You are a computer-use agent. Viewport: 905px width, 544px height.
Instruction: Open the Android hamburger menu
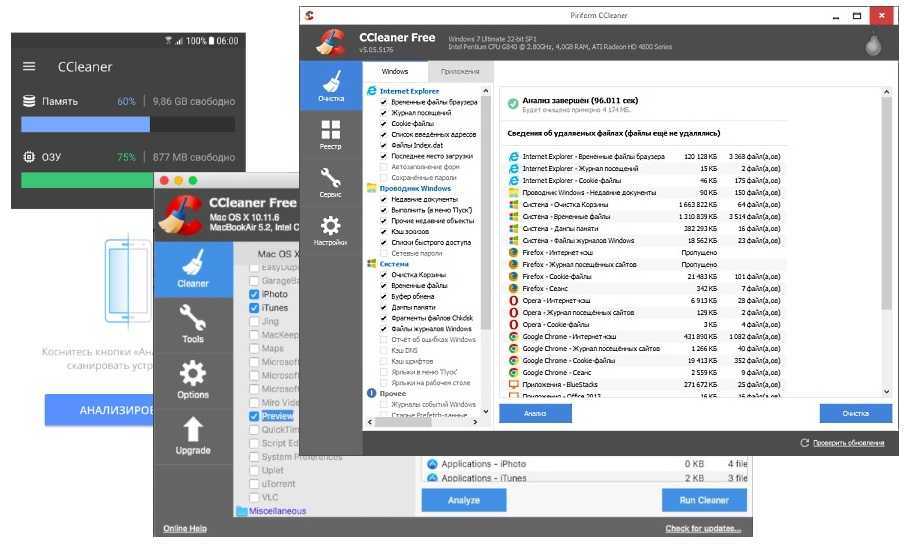29,67
